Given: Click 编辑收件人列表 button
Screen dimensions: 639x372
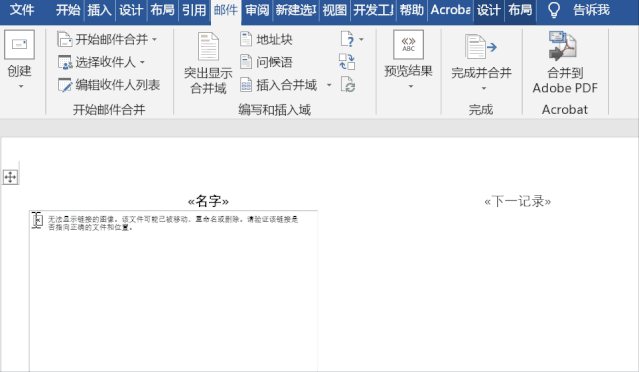Looking at the screenshot, I should [x=109, y=85].
